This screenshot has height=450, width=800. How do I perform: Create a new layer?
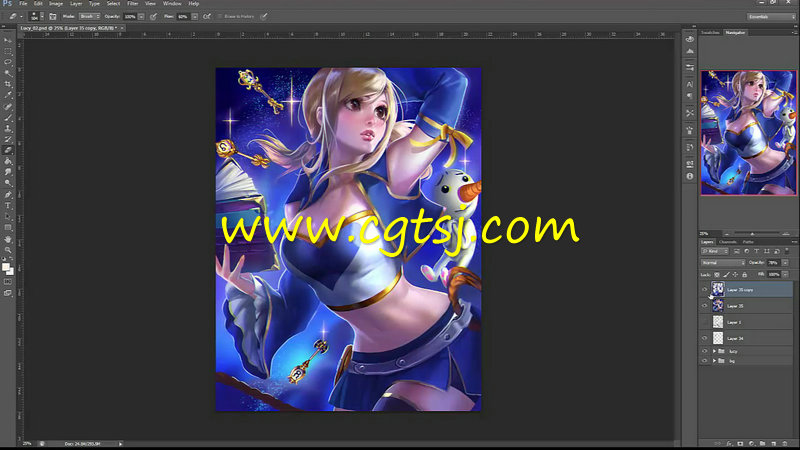774,444
